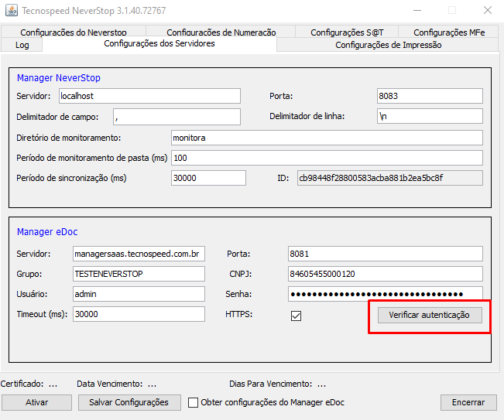The image size is (504, 420).
Task: Click the eDoc Porta field showing 8081
Action: tap(386, 254)
